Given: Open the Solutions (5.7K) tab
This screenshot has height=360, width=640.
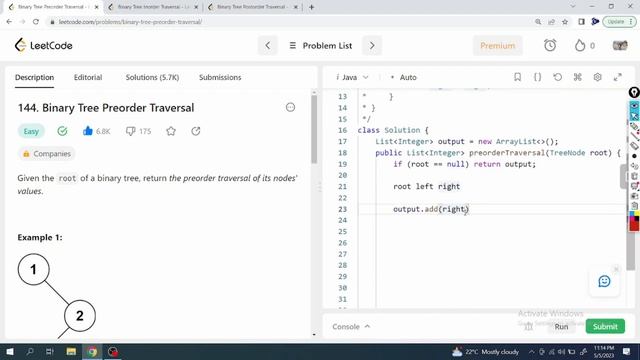Looking at the screenshot, I should (x=152, y=77).
